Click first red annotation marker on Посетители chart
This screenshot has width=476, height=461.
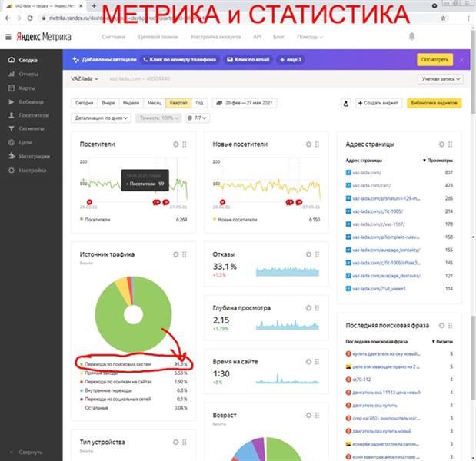89,202
